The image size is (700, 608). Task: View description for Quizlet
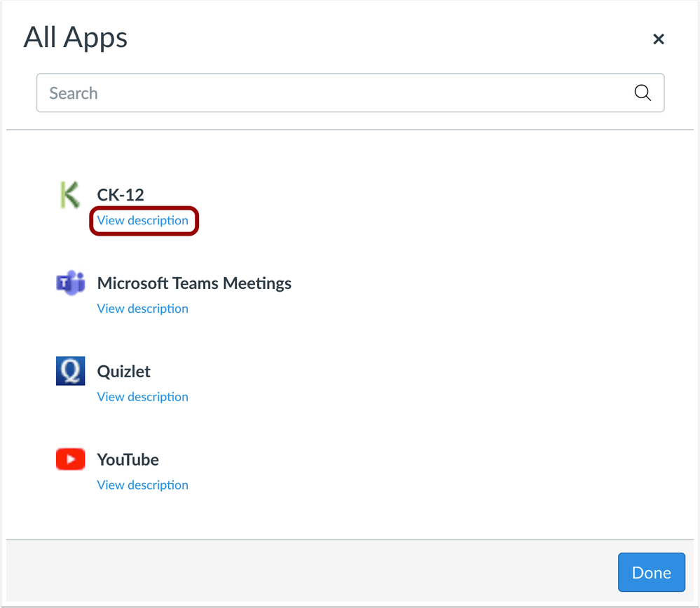coord(143,397)
